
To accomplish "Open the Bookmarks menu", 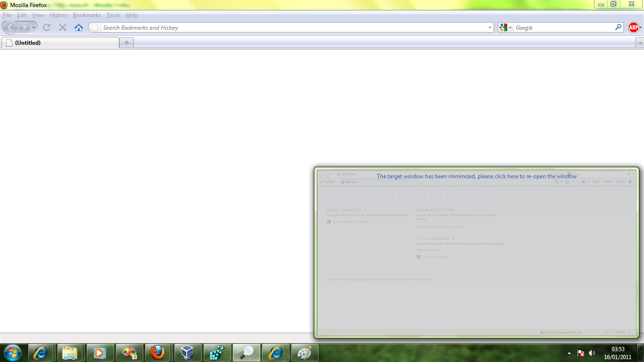I will [x=87, y=15].
